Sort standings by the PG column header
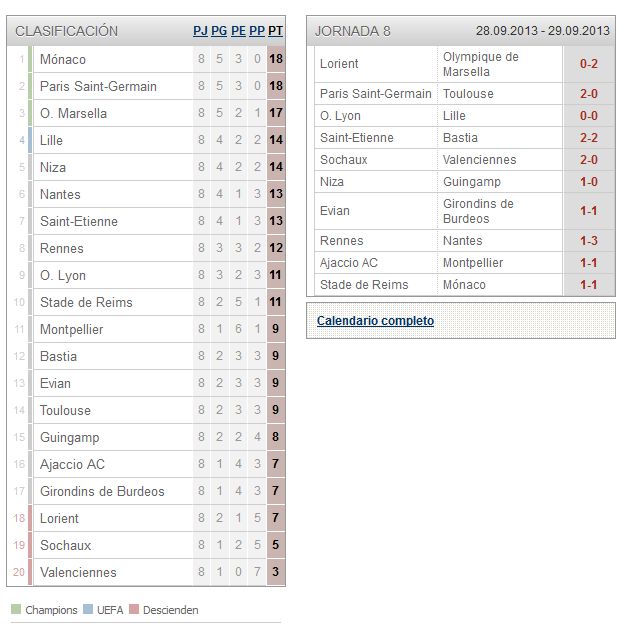 [x=219, y=31]
